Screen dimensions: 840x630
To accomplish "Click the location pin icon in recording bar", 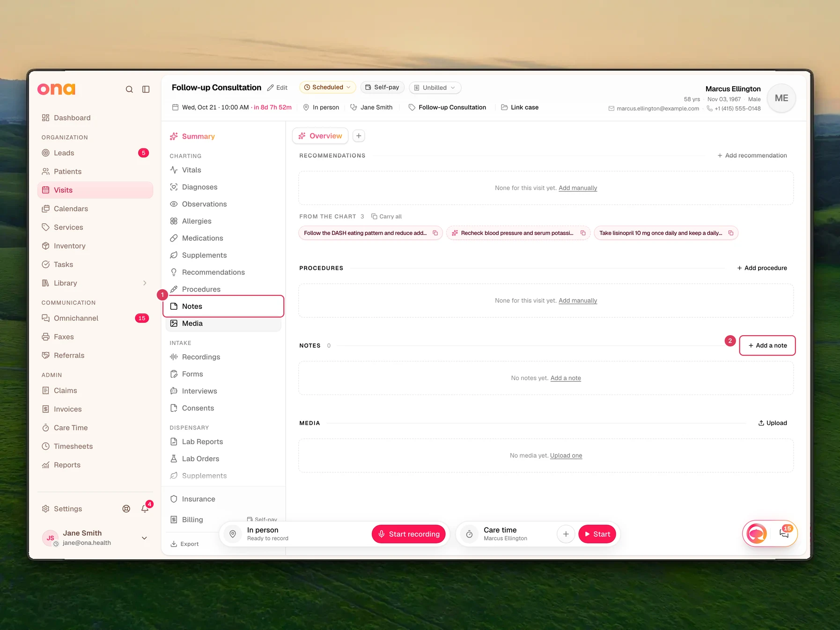I will click(x=233, y=534).
